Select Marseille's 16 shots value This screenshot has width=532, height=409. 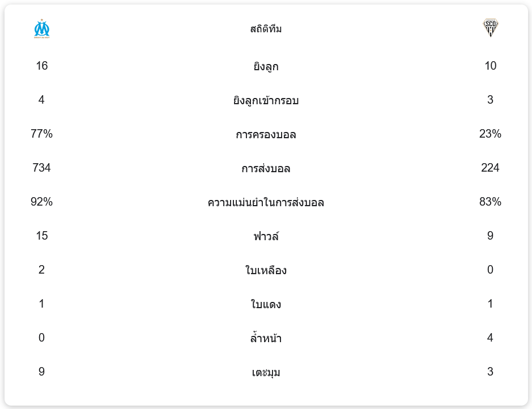click(x=42, y=66)
